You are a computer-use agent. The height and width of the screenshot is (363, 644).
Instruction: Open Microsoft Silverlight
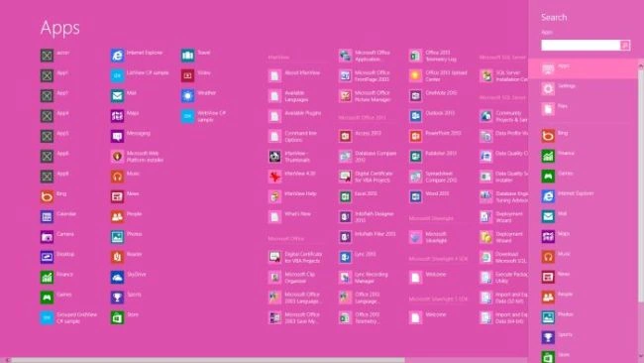[x=428, y=237]
